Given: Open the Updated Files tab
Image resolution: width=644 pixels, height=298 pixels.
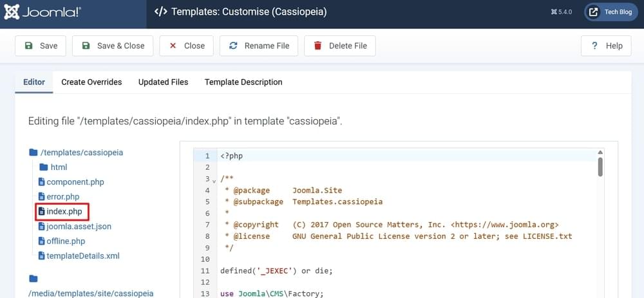Looking at the screenshot, I should 163,82.
